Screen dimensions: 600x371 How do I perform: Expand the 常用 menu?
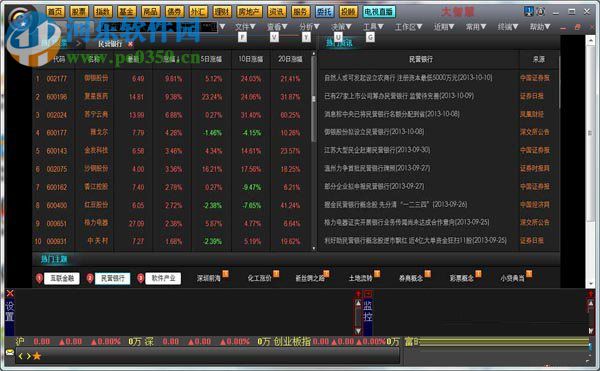(476, 27)
